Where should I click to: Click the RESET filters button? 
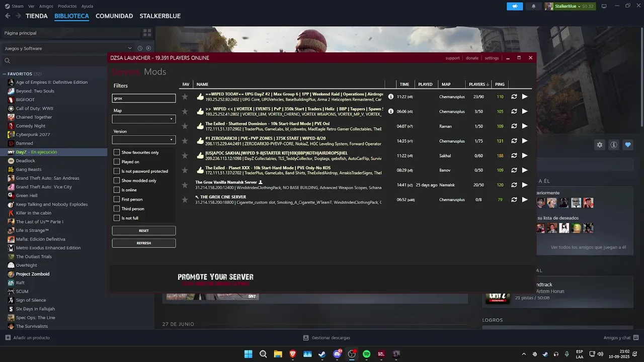pos(143,231)
